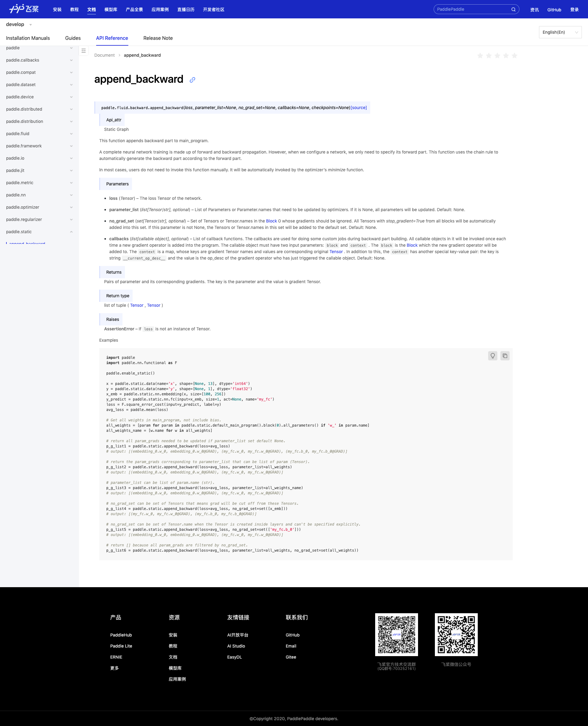Open the [source] link in signature
588x726 pixels.
click(358, 108)
